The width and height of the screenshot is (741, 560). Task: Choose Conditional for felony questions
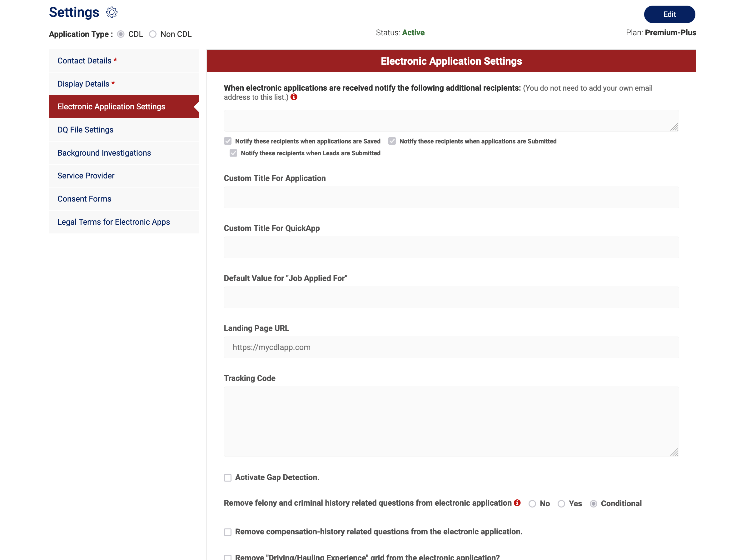tap(593, 504)
